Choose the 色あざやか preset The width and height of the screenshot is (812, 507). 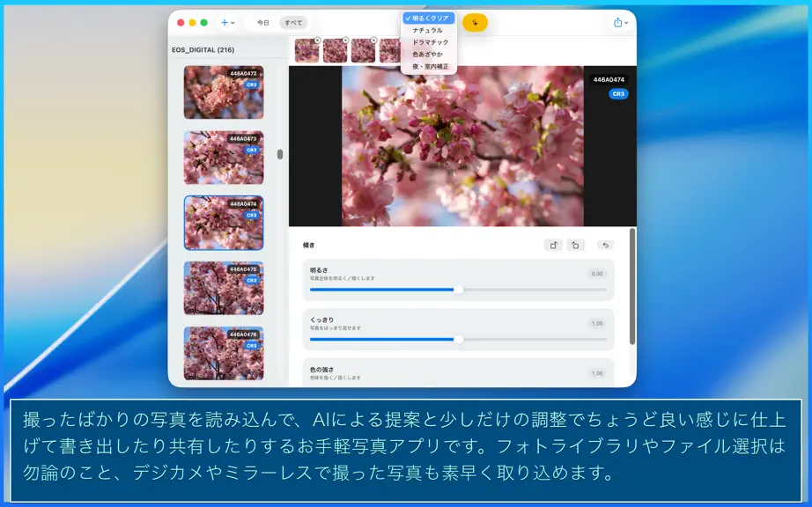click(x=428, y=55)
